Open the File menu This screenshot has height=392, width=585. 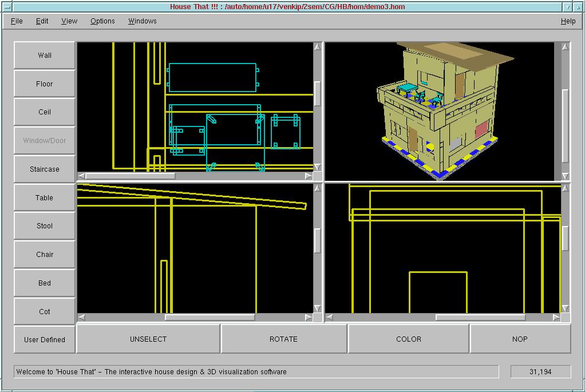pyautogui.click(x=17, y=21)
